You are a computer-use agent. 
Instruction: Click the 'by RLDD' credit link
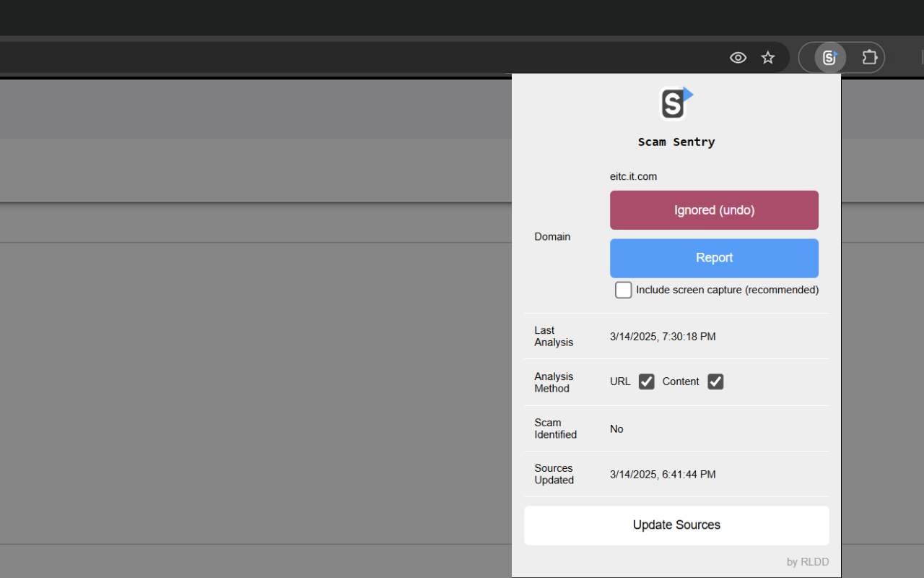point(808,562)
